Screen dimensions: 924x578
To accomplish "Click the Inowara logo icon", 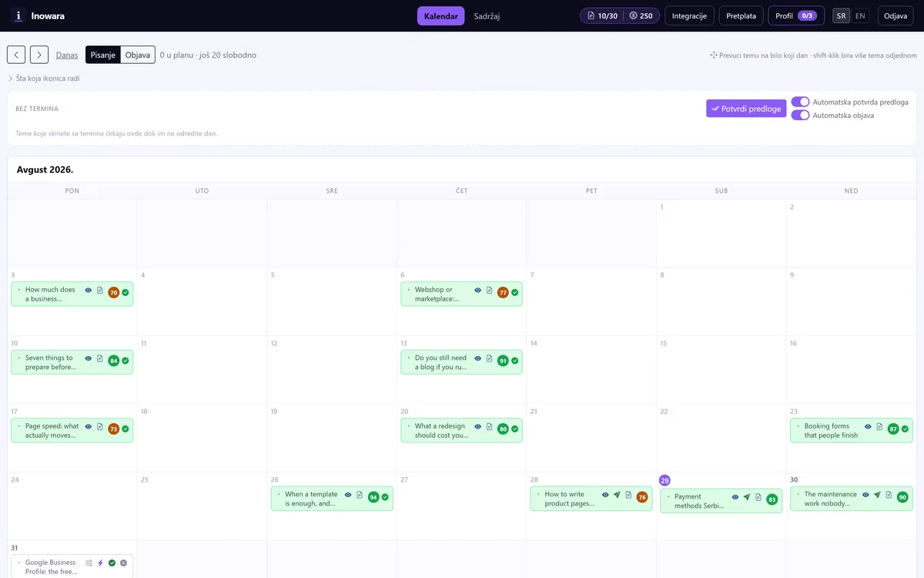I will 18,15.
